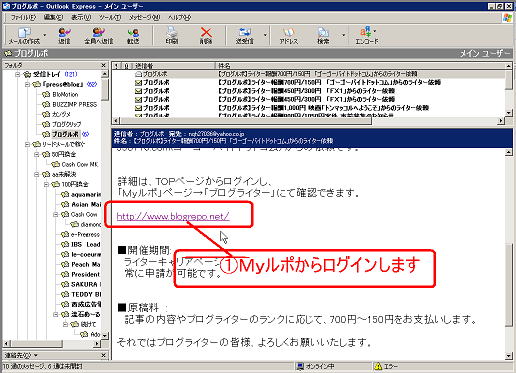
Task: Click the Encoding toolbar icon
Action: point(367,35)
